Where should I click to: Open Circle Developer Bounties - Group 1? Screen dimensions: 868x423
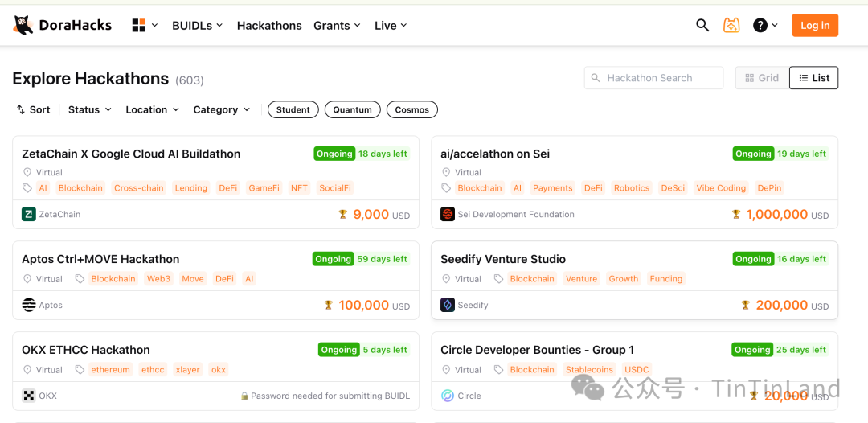538,350
